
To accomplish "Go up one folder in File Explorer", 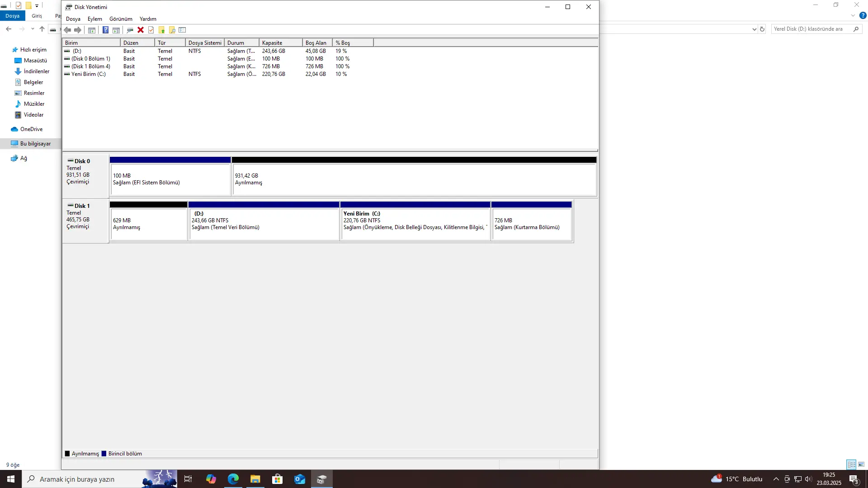I will coord(42,29).
